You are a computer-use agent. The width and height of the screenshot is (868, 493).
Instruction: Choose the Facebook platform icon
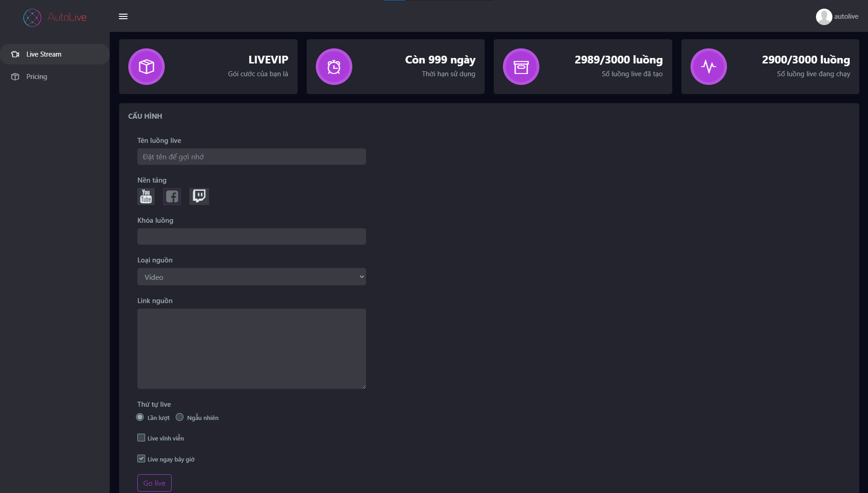172,196
